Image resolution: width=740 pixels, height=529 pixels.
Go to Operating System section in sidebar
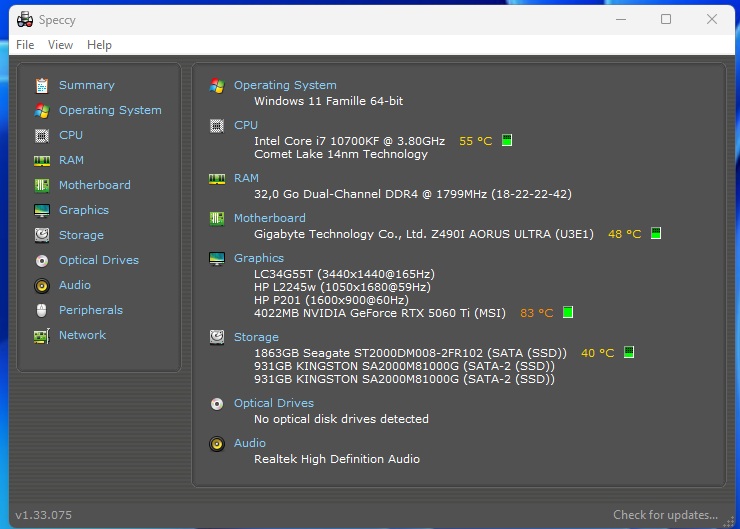point(110,110)
